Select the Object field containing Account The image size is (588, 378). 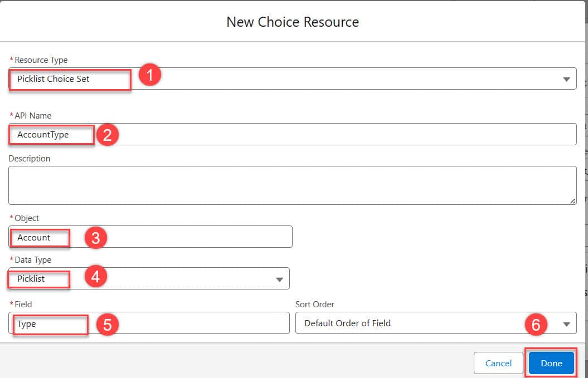pyautogui.click(x=150, y=237)
